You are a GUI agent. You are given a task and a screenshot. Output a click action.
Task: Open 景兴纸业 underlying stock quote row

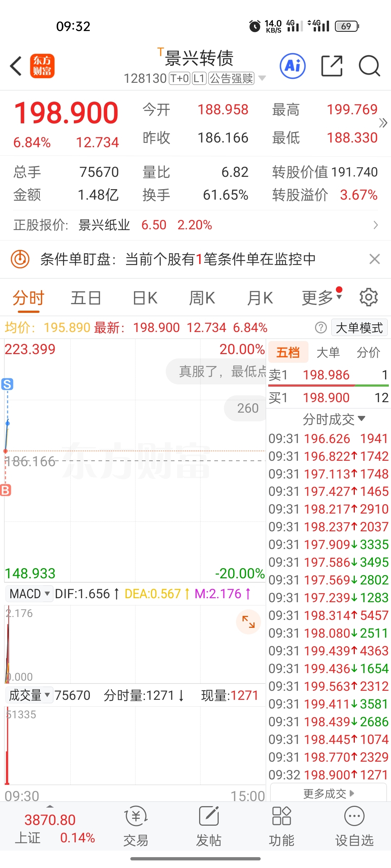click(195, 225)
